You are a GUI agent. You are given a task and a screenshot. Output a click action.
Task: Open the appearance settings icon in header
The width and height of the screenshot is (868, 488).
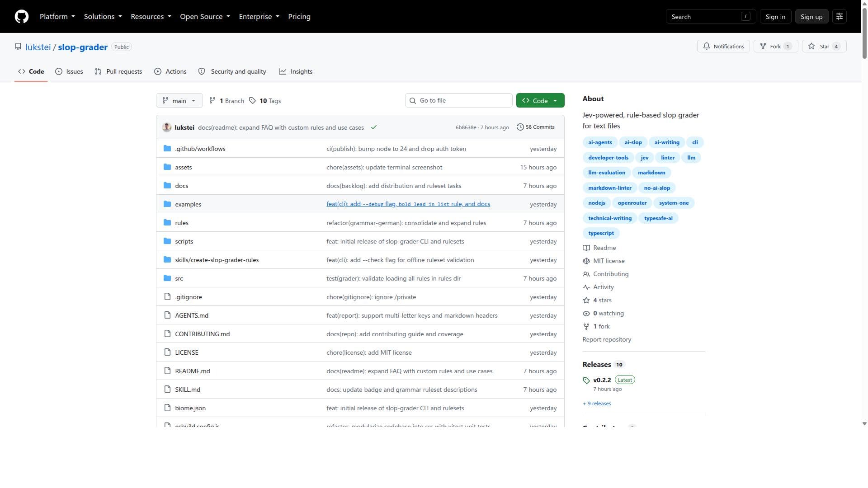click(x=840, y=17)
